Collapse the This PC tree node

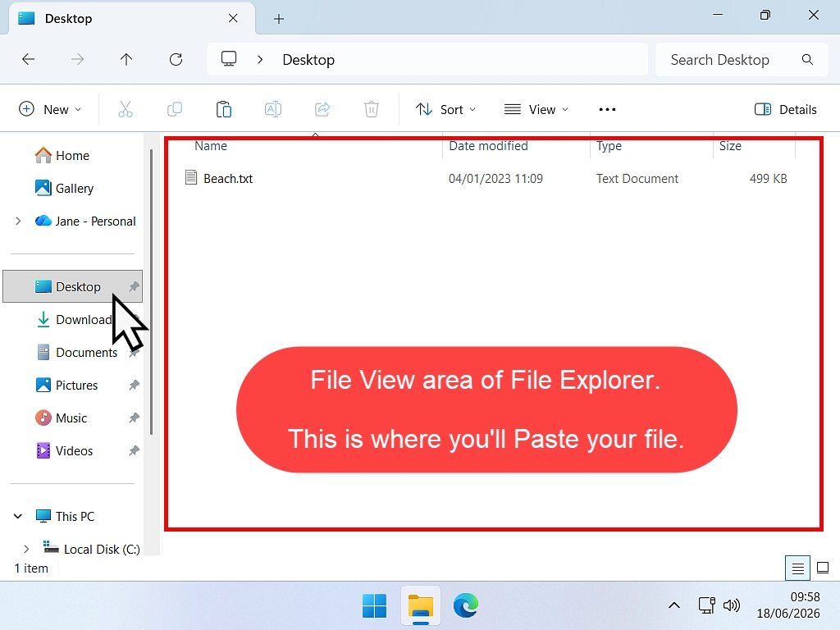pyautogui.click(x=18, y=516)
